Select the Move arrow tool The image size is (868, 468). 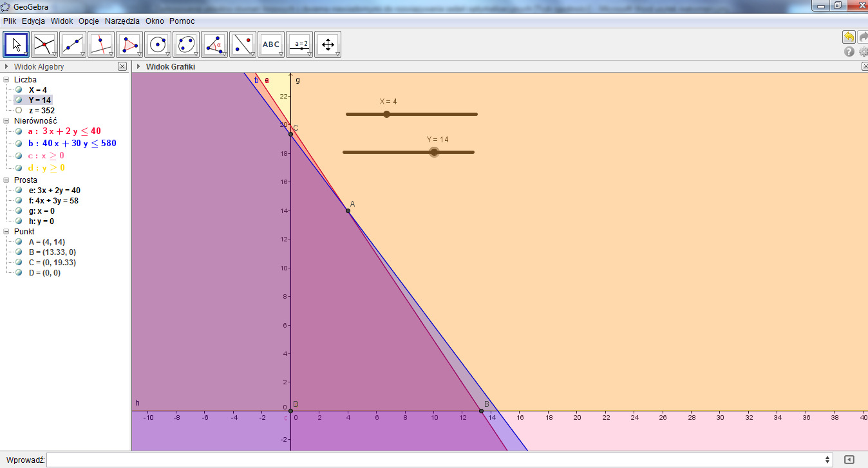17,44
